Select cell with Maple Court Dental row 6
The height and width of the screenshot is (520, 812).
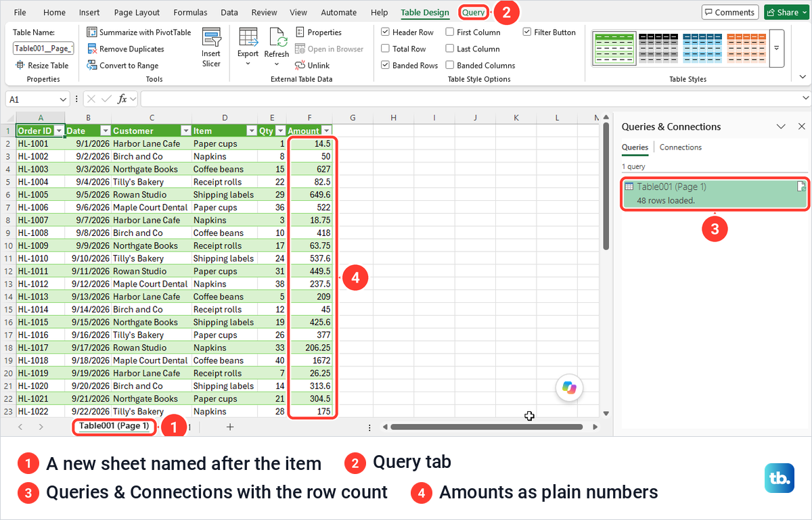click(151, 208)
